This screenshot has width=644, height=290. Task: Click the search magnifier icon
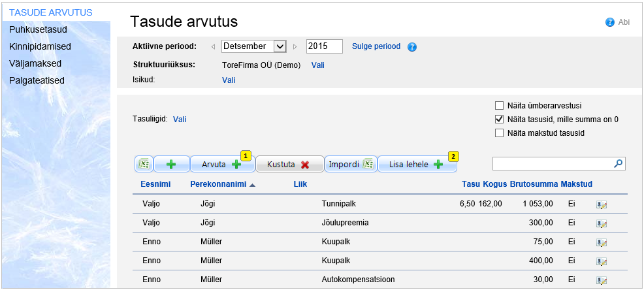[x=619, y=163]
